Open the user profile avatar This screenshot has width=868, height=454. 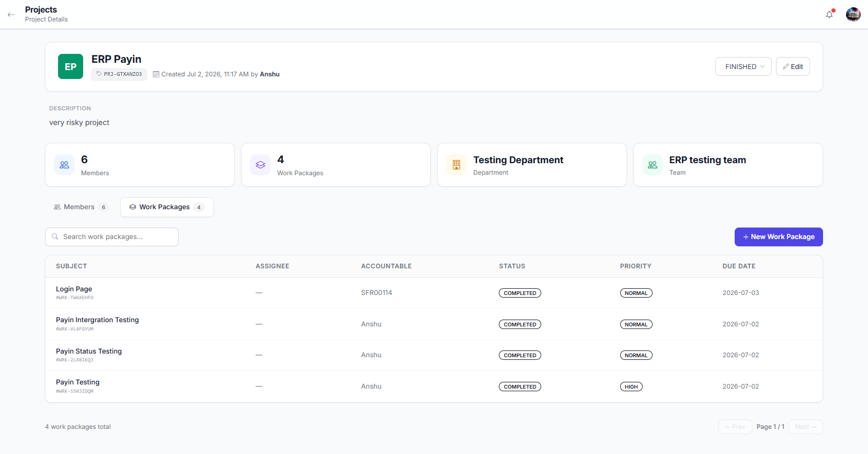[x=853, y=15]
